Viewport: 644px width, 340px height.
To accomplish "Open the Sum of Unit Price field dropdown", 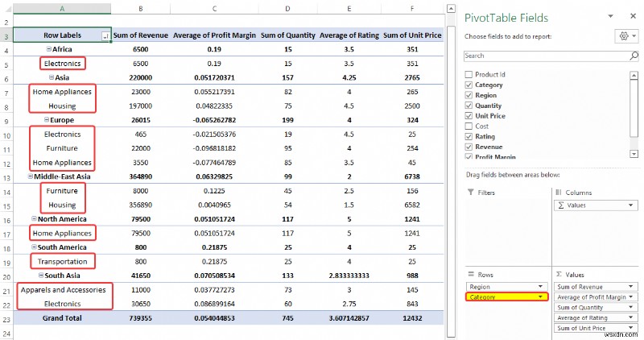I will 631,328.
